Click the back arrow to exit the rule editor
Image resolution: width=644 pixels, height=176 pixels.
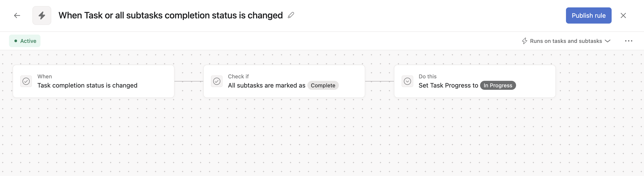(17, 15)
